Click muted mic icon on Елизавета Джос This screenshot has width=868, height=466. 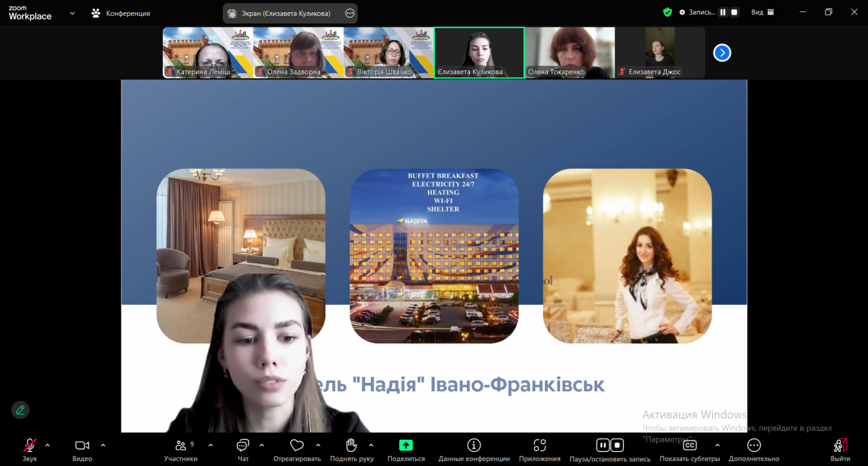point(623,72)
